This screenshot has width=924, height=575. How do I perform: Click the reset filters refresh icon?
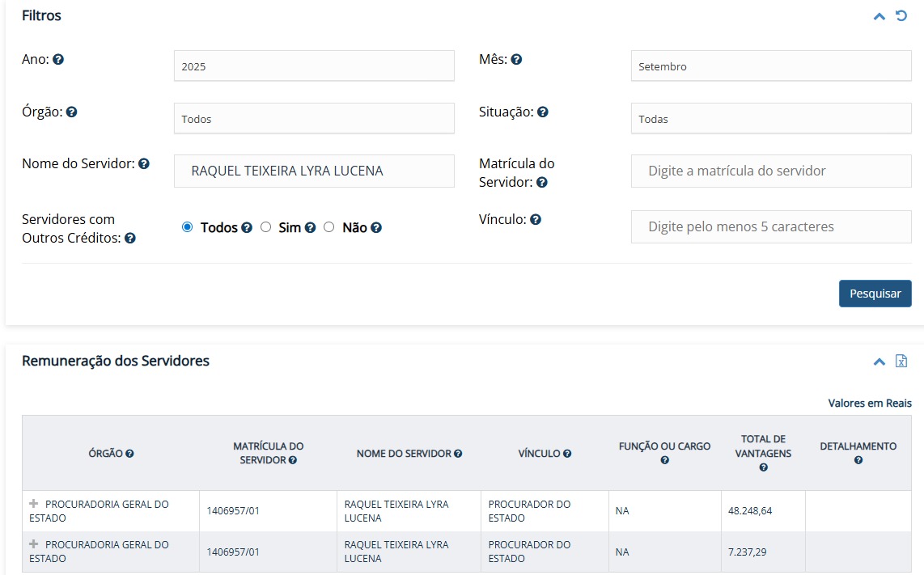tap(901, 16)
